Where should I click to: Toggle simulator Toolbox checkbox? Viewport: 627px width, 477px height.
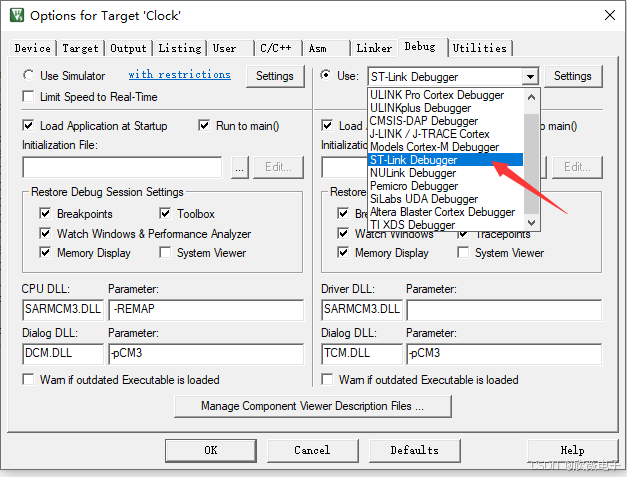pyautogui.click(x=165, y=213)
